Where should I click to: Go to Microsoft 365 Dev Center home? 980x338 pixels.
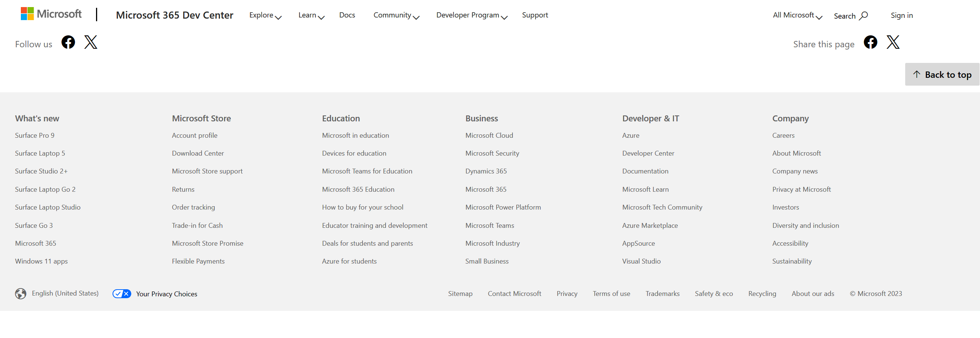pos(174,15)
